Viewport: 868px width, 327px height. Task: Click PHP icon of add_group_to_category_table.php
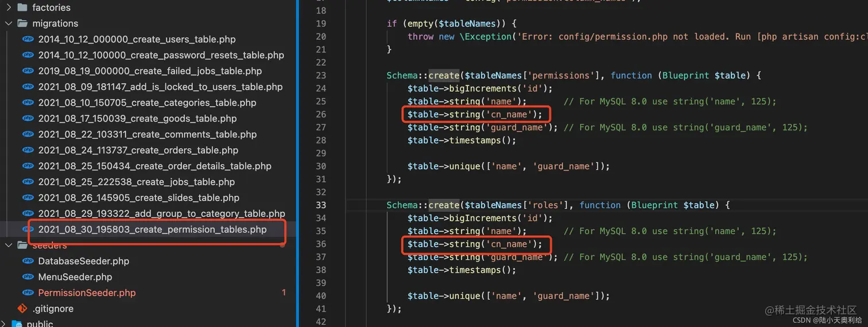28,213
